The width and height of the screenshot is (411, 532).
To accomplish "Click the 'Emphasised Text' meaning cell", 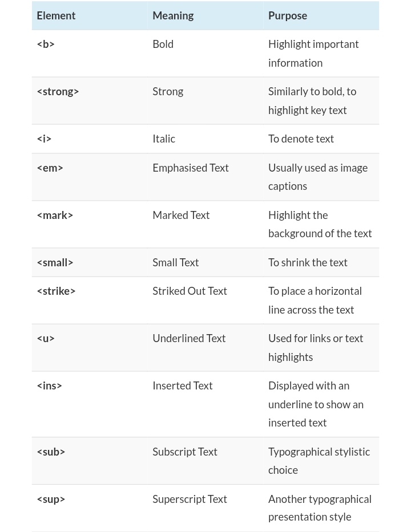I will pos(190,168).
